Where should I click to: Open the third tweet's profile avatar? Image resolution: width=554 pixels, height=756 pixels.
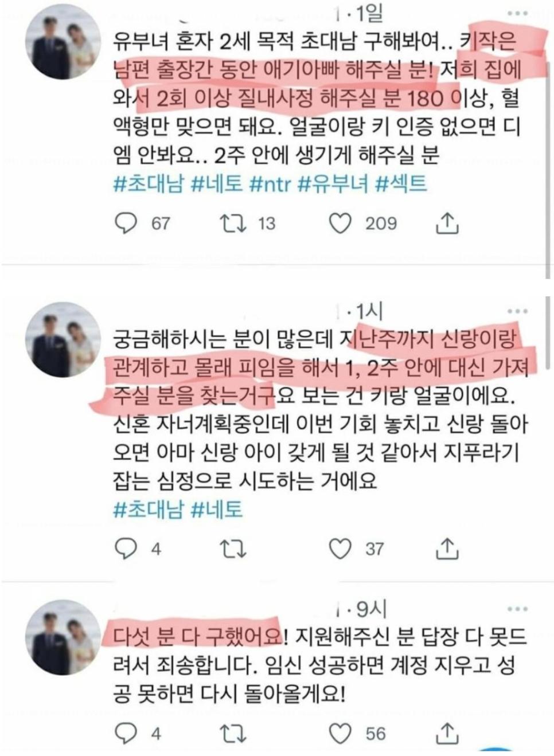[x=64, y=637]
